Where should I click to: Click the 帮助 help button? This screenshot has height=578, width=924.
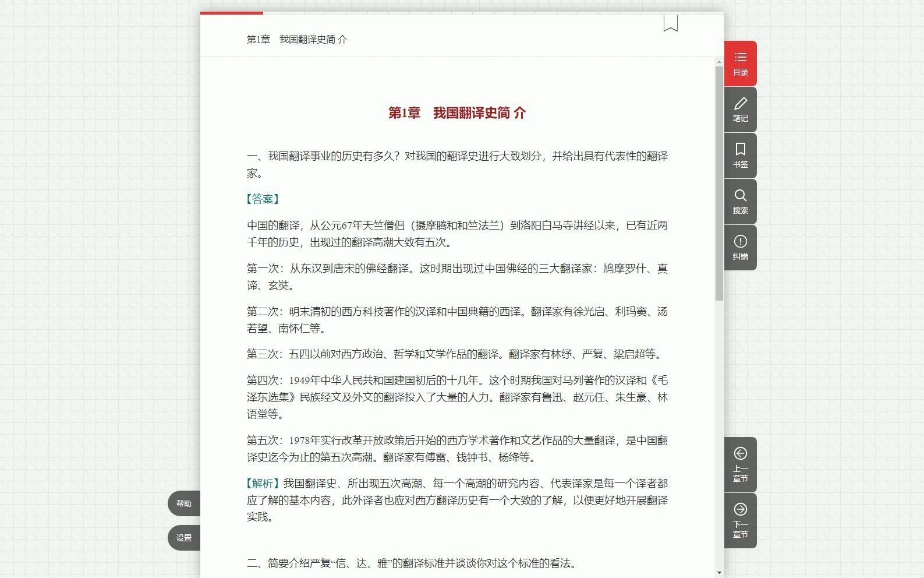click(x=184, y=503)
